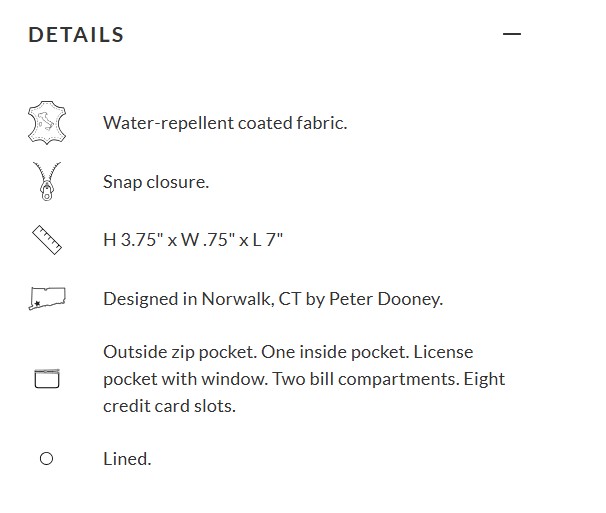Image resolution: width=606 pixels, height=513 pixels.
Task: Click the words One inside pocket
Action: click(339, 352)
